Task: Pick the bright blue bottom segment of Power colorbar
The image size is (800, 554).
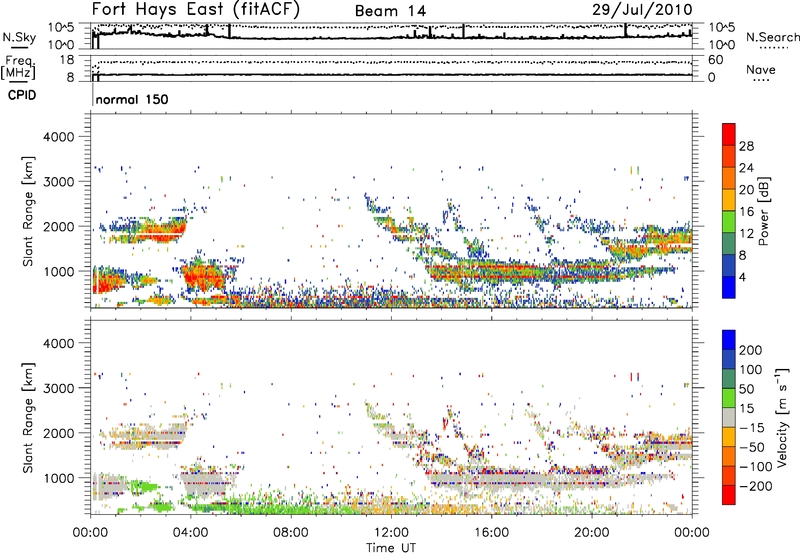Action: tap(729, 287)
